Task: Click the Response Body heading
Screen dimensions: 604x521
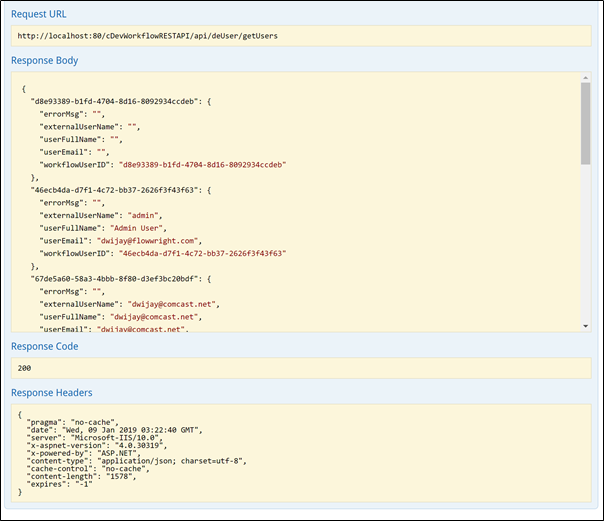Action: click(44, 60)
